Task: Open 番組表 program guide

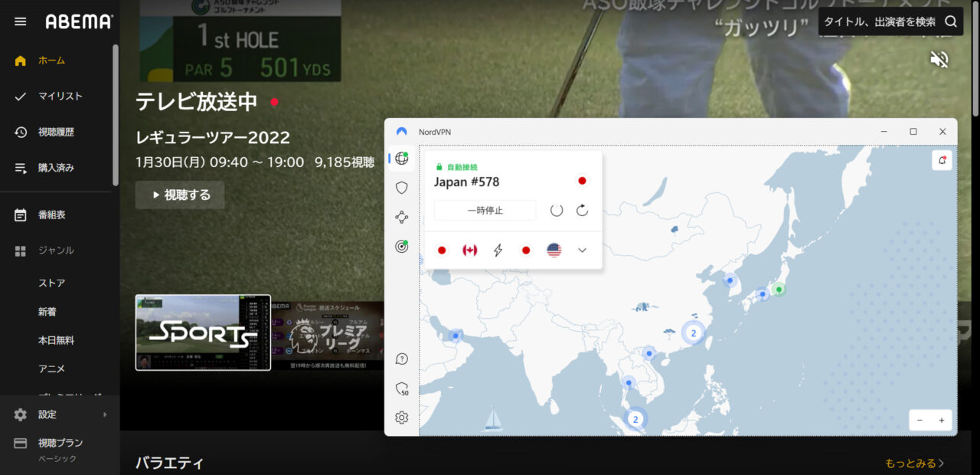Action: coord(51,215)
